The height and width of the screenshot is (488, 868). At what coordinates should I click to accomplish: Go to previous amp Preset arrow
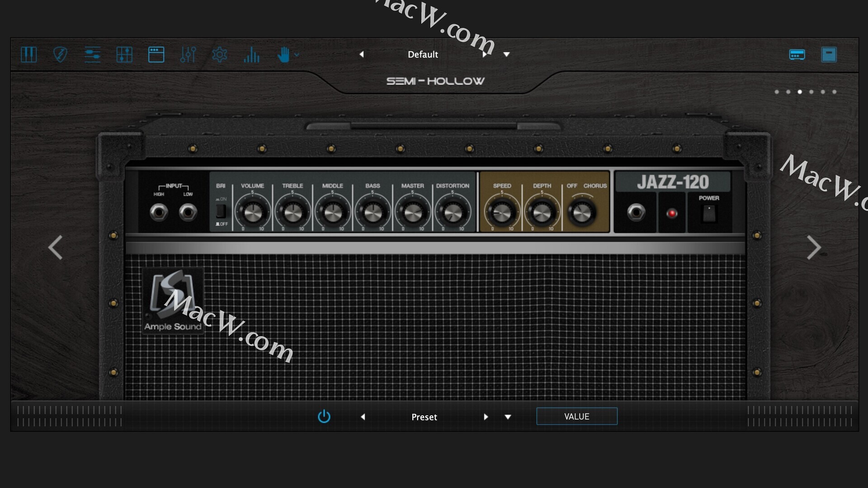coord(363,417)
